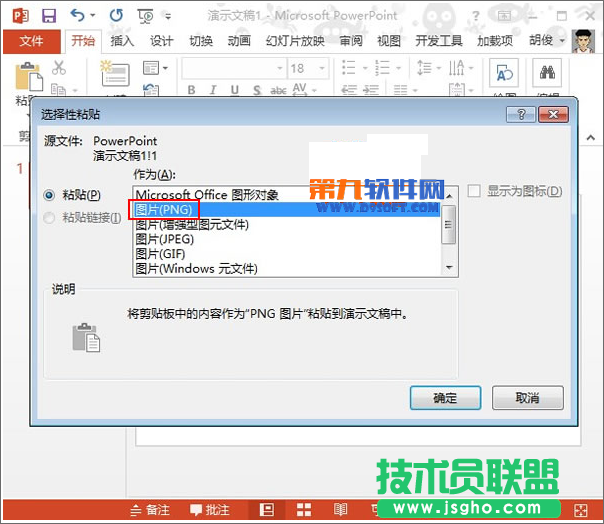
Task: Collapse the ribbon with the chevron
Action: (591, 138)
